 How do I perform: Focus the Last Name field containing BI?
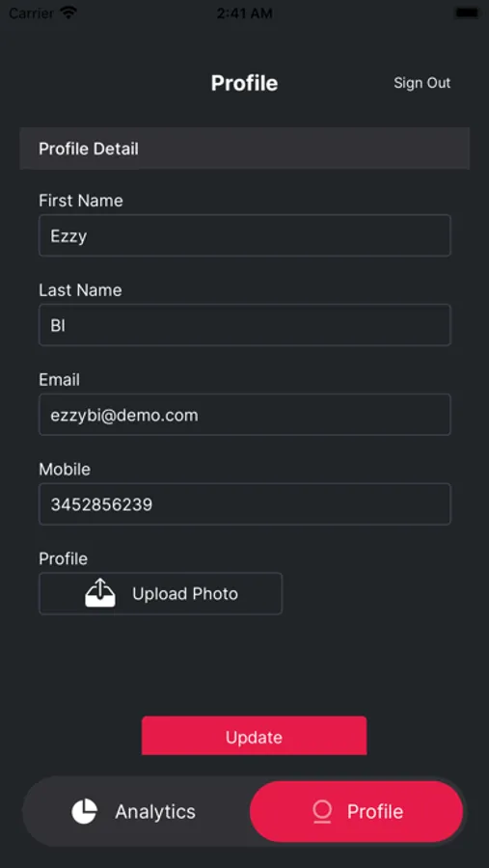[245, 325]
